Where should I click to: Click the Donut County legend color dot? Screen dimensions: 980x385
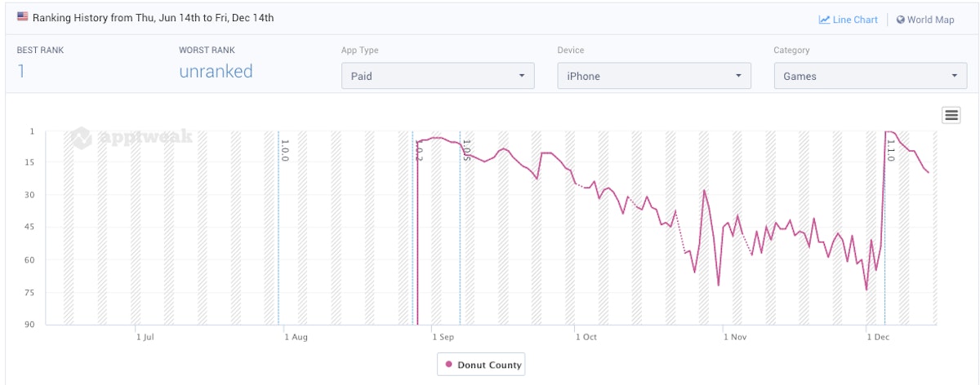[448, 365]
